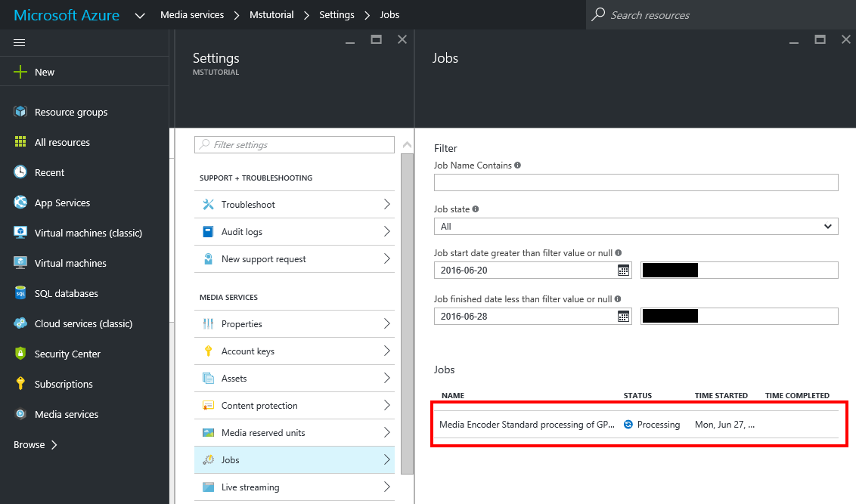This screenshot has height=504, width=856.
Task: Open Security Center link
Action: (68, 354)
